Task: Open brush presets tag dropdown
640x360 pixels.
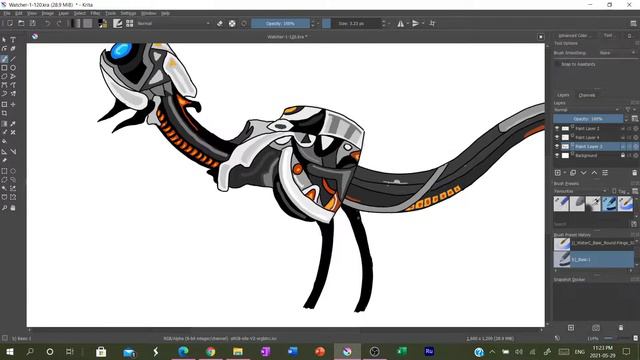Action: click(x=580, y=191)
